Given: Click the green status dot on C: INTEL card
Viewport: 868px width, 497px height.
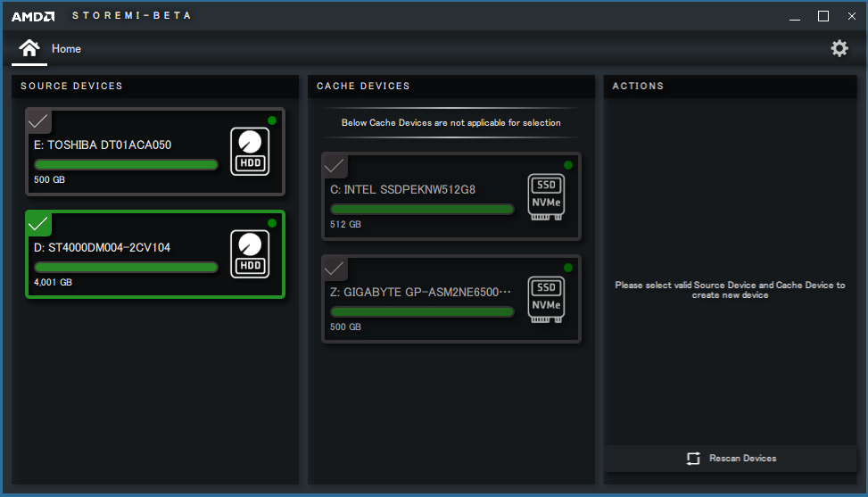Looking at the screenshot, I should pos(568,165).
